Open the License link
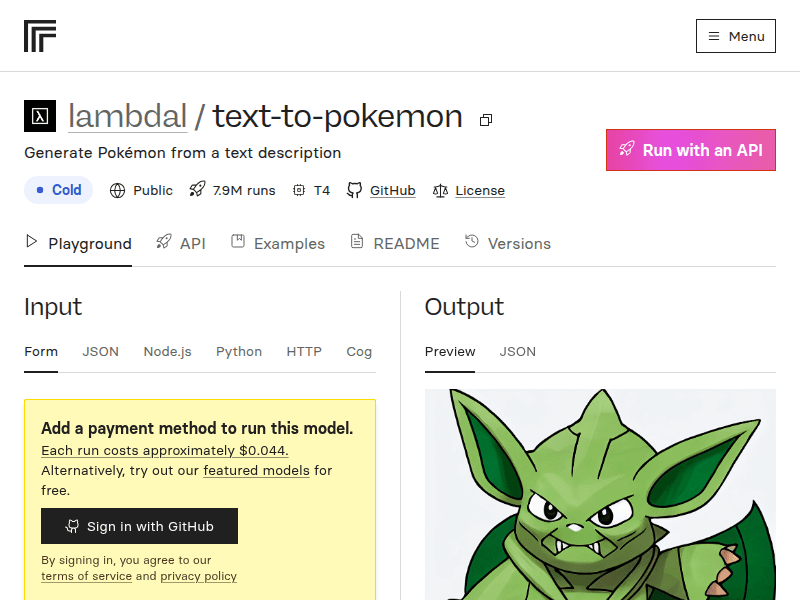The image size is (800, 600). coord(480,190)
